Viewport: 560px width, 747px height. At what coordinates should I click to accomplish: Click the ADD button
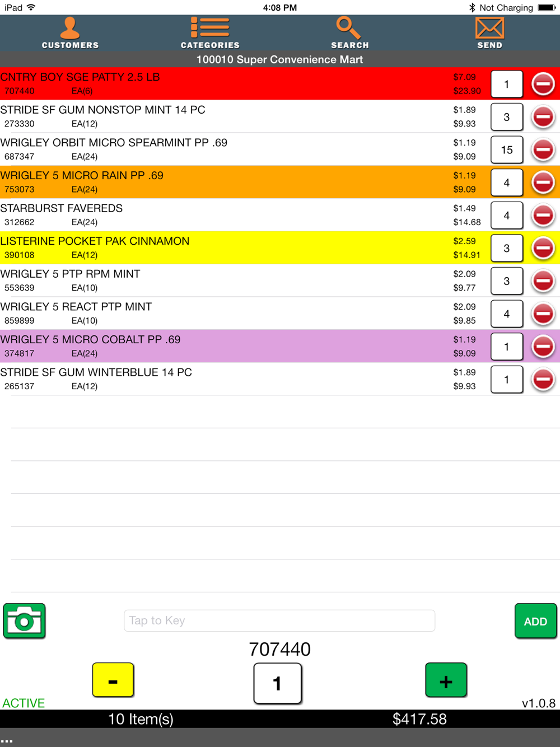point(535,621)
